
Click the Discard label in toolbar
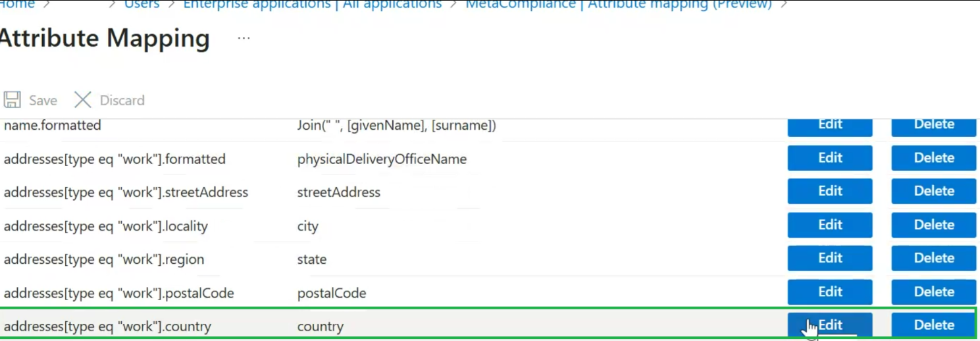pos(122,100)
